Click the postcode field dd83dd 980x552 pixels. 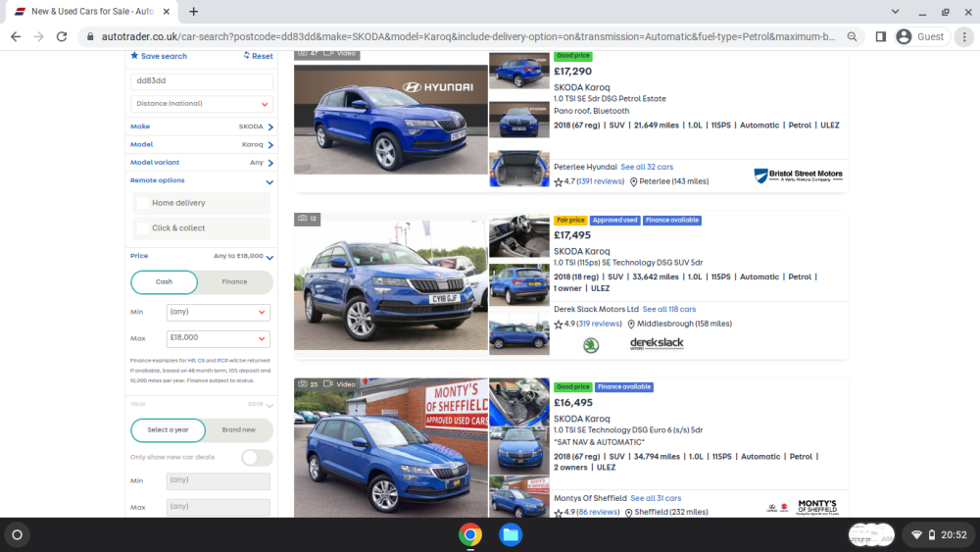click(202, 81)
